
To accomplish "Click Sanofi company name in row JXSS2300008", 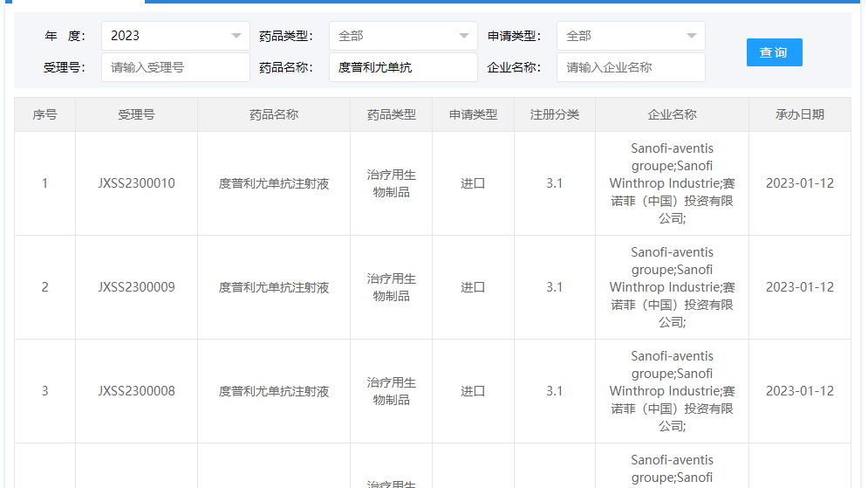I will click(672, 391).
